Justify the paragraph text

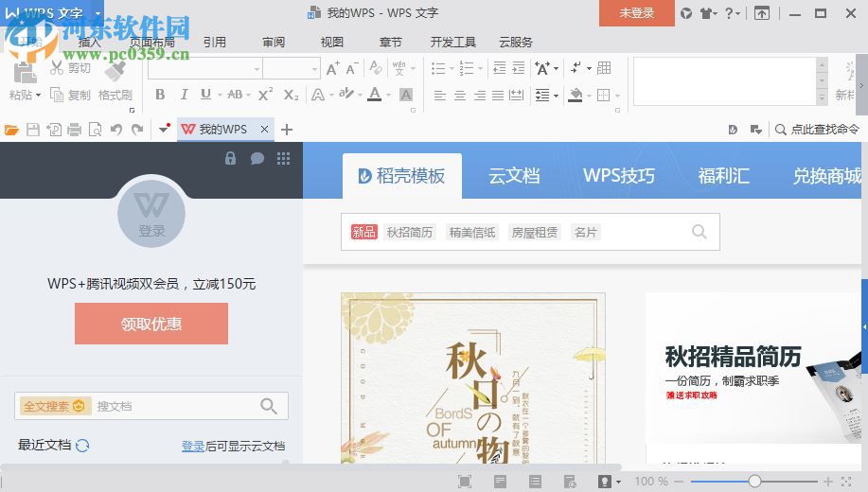498,96
